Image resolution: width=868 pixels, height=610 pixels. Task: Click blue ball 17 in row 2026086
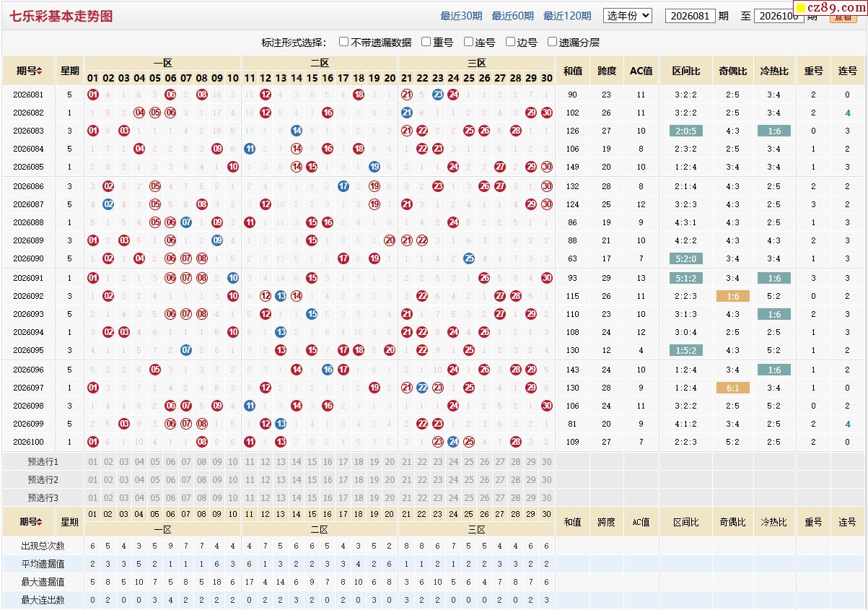click(x=343, y=186)
